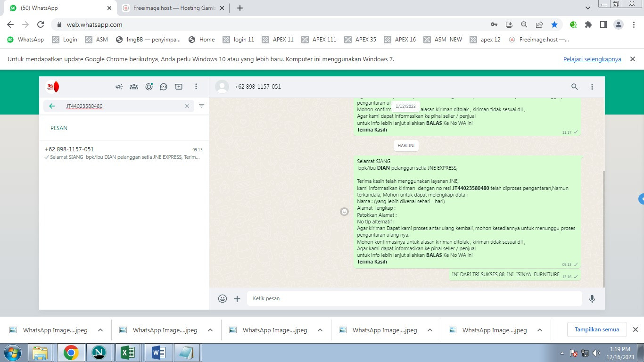The image size is (644, 362).
Task: Close the downloads bar
Action: (635, 329)
